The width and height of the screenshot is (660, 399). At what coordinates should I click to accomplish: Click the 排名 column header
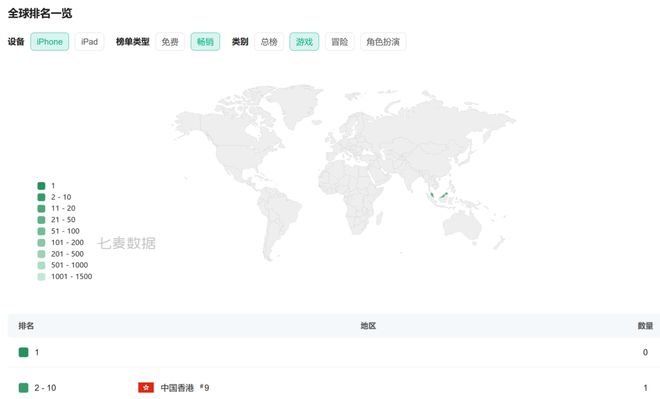pos(26,325)
